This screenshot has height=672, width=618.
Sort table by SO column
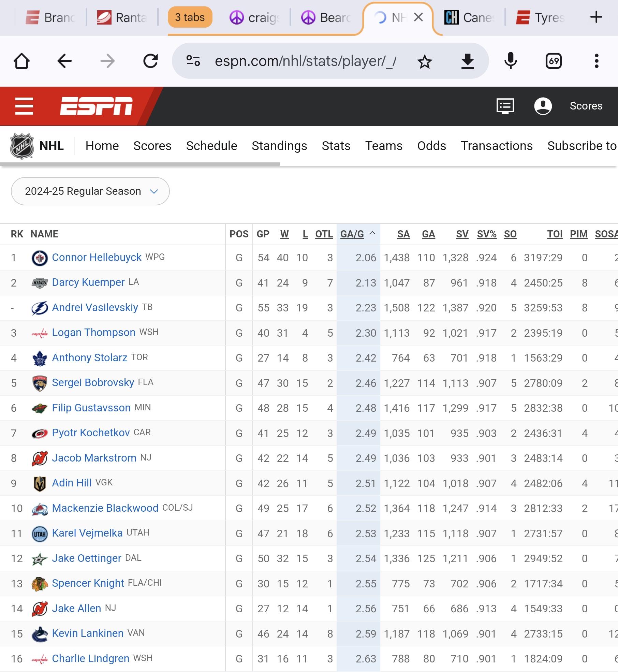510,234
